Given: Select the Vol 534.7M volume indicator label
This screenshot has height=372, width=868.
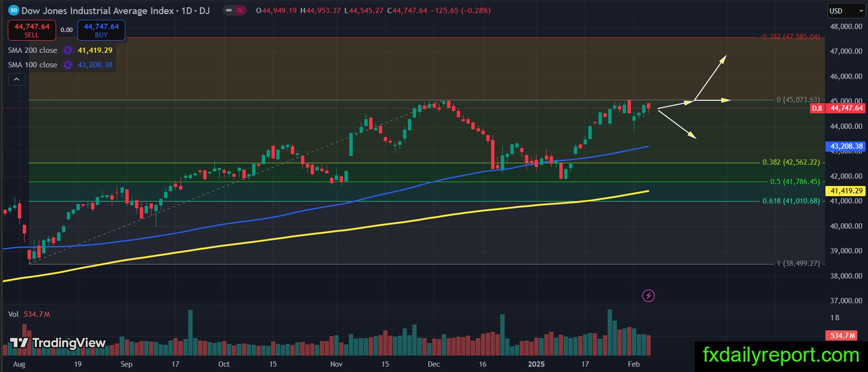Looking at the screenshot, I should point(29,314).
